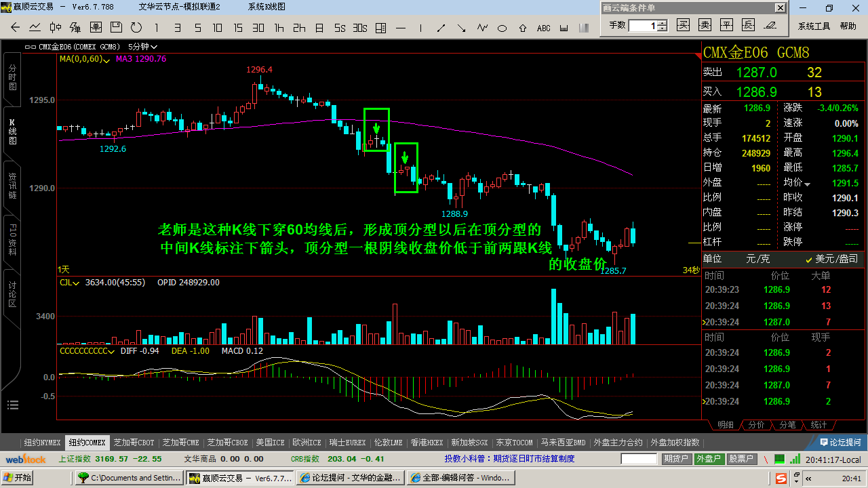This screenshot has width=868, height=488.
Task: Open the 系统工具 menu
Action: pos(814,26)
